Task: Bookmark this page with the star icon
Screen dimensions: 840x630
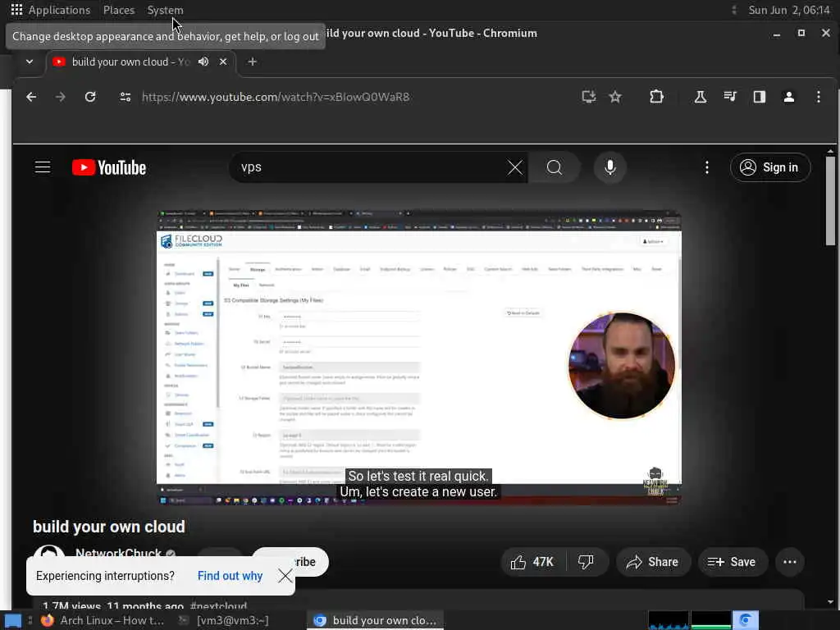Action: click(x=615, y=97)
